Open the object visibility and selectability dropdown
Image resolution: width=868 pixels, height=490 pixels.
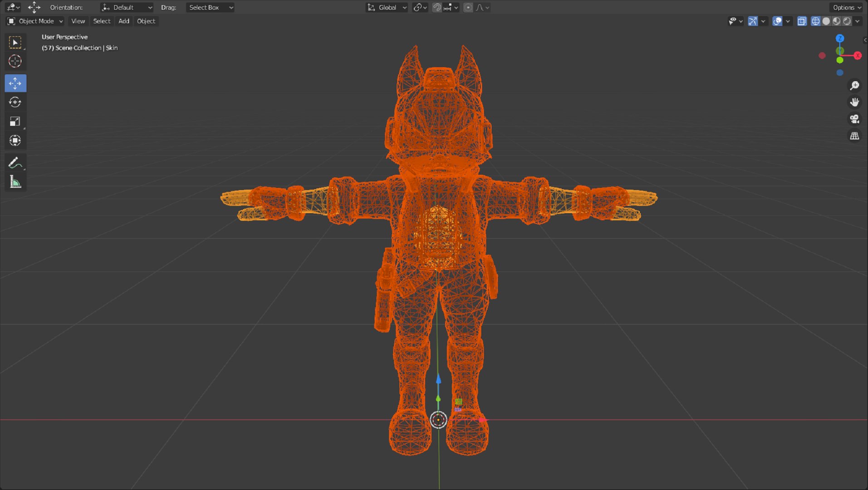click(x=736, y=21)
